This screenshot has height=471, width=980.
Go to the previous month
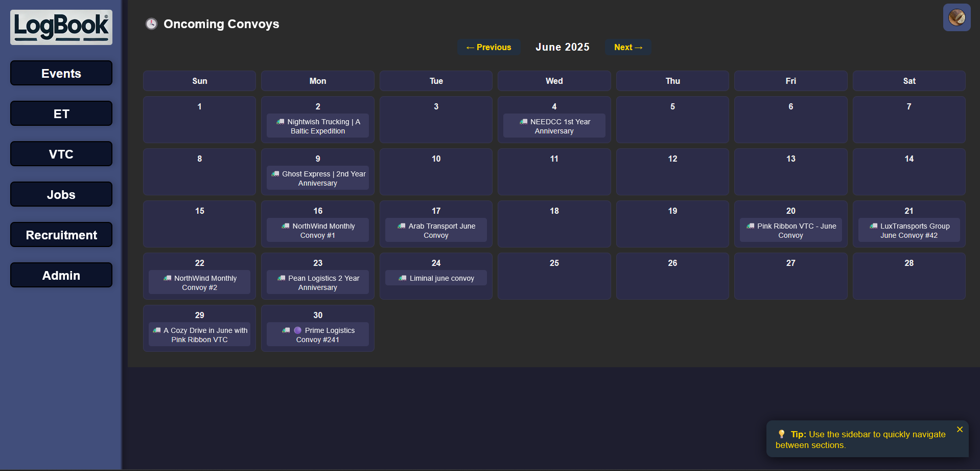tap(488, 47)
